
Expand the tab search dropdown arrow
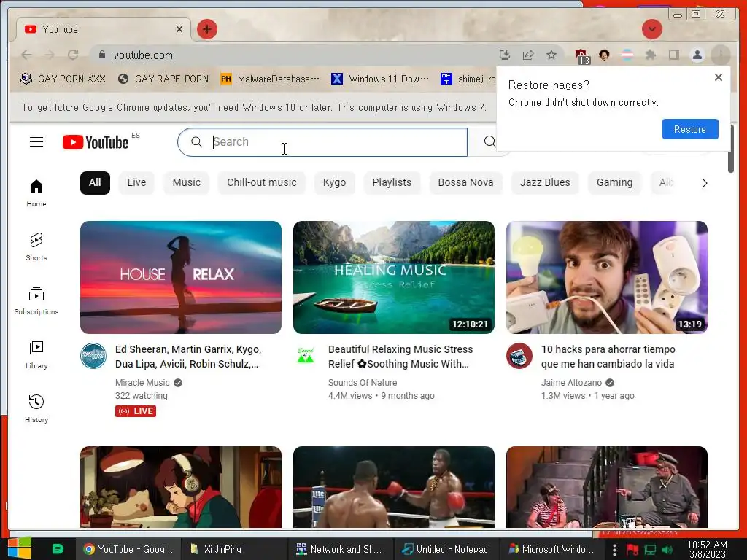coord(651,29)
